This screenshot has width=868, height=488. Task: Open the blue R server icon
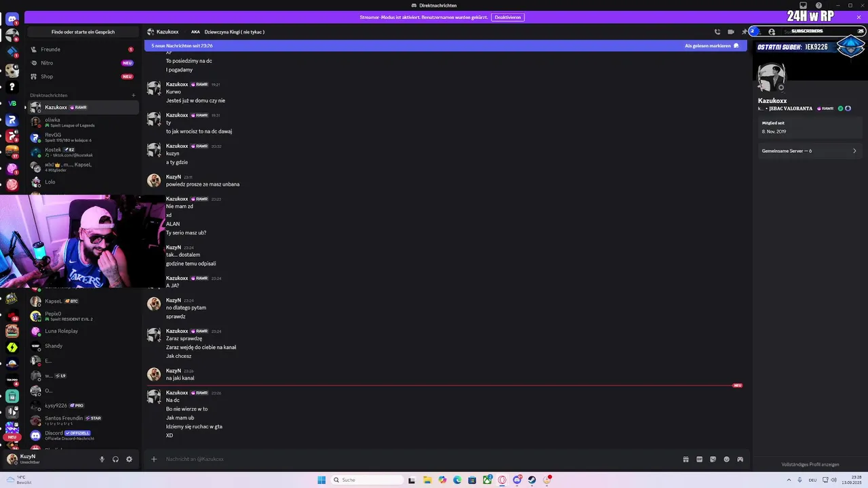point(12,120)
